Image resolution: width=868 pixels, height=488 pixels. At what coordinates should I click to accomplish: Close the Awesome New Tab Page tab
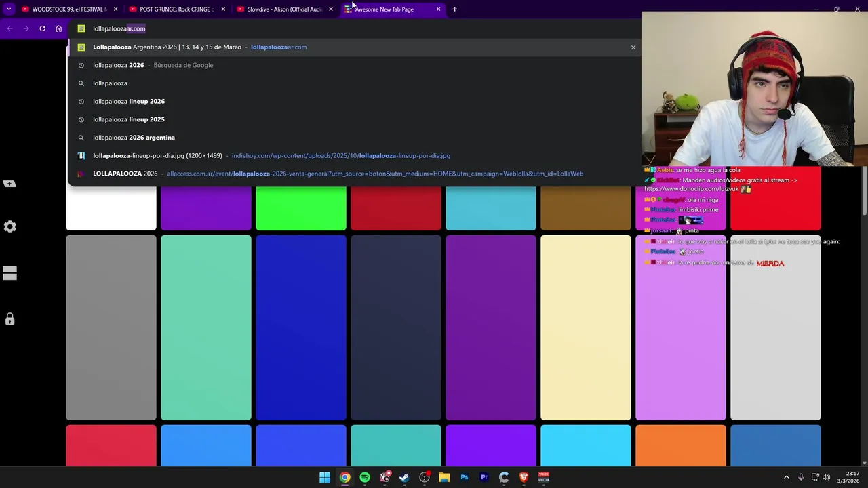[438, 9]
